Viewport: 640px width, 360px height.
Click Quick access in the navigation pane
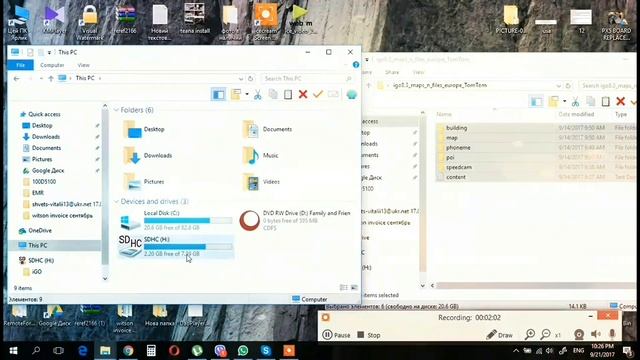(x=44, y=114)
